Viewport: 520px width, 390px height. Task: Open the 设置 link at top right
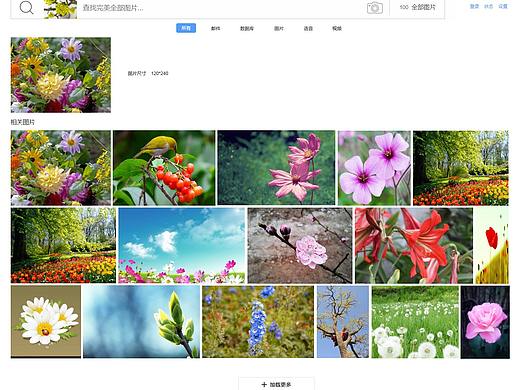[x=503, y=6]
